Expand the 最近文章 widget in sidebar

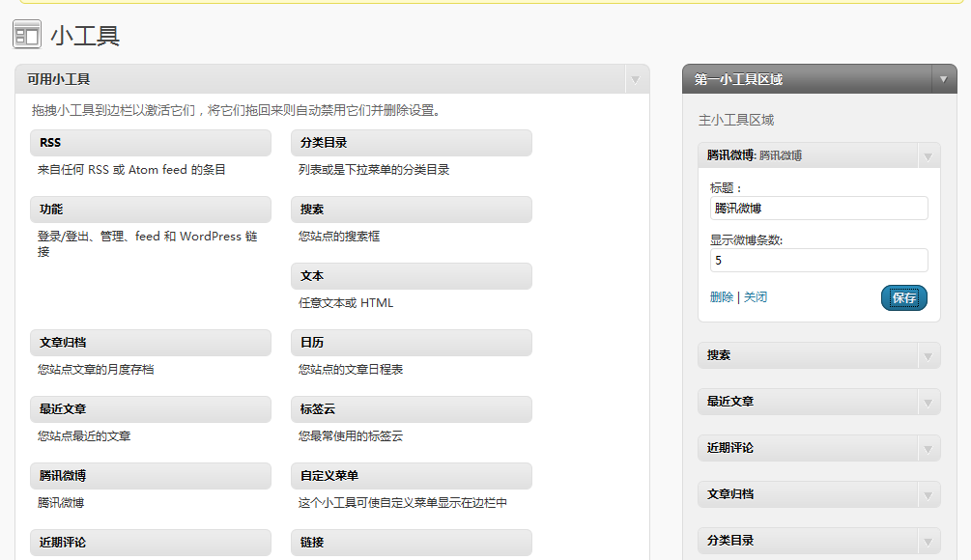click(928, 403)
